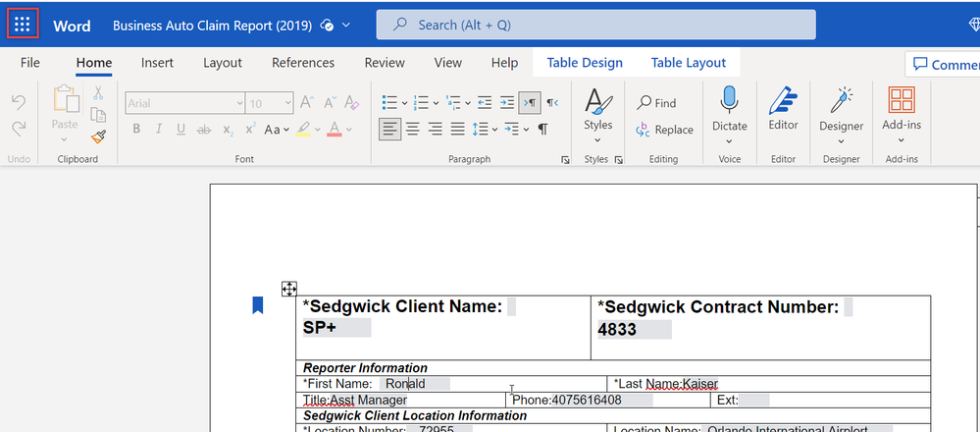
Task: Toggle Align Left paragraph button
Action: (x=390, y=130)
